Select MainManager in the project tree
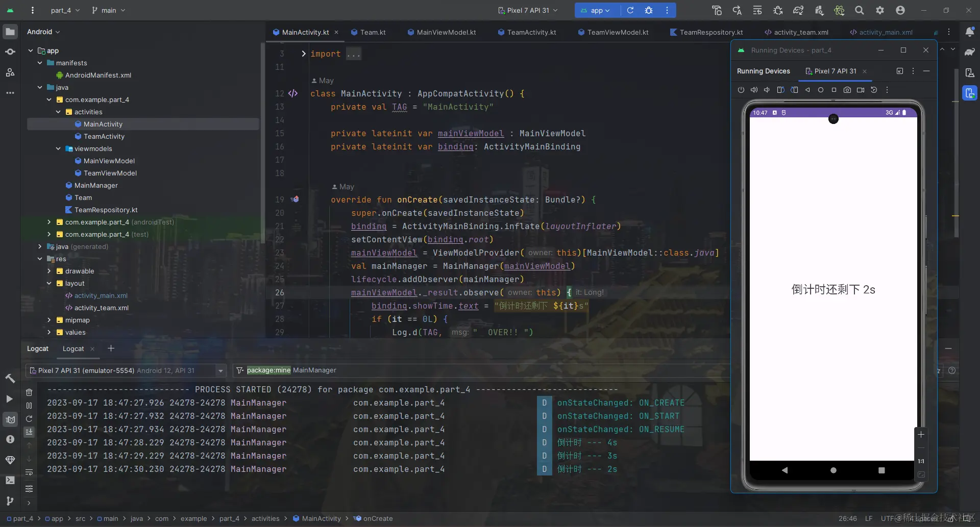This screenshot has height=527, width=980. (96, 185)
